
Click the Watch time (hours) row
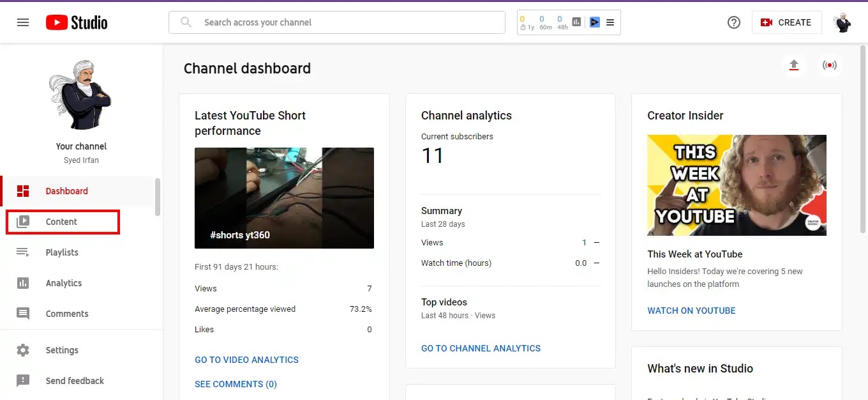(x=510, y=263)
